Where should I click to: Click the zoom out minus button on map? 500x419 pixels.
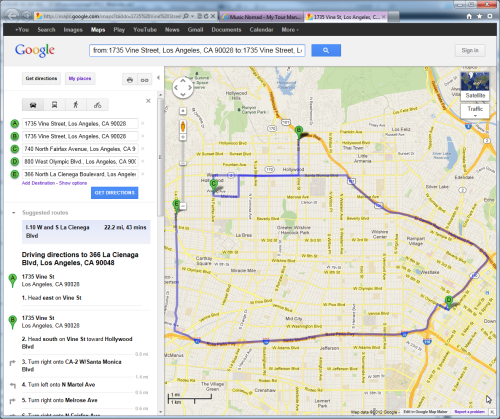click(x=183, y=206)
